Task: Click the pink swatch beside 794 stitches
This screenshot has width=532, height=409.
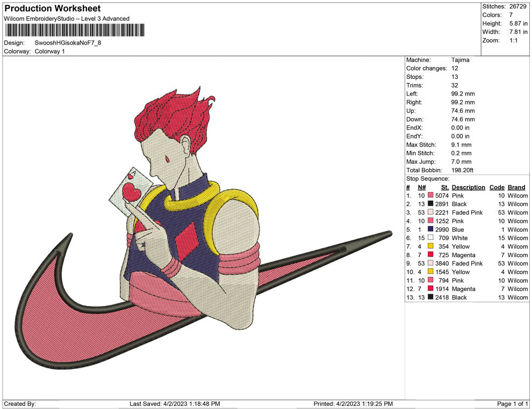Action: (430, 280)
